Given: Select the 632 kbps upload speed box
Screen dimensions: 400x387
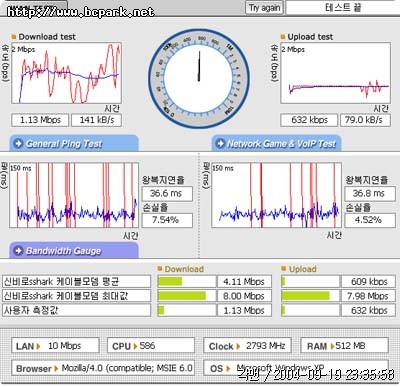Looking at the screenshot, I should [x=309, y=120].
